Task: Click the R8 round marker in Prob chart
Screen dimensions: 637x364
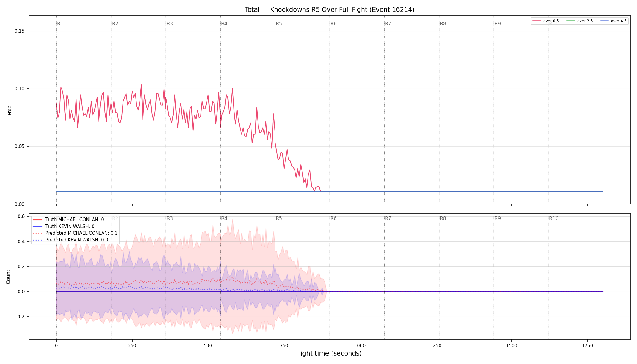Action: (443, 24)
